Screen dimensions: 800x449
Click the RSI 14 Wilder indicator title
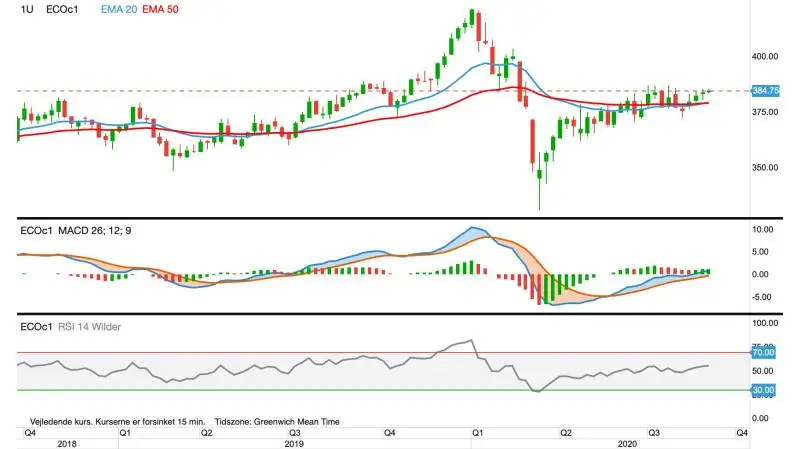tap(89, 327)
